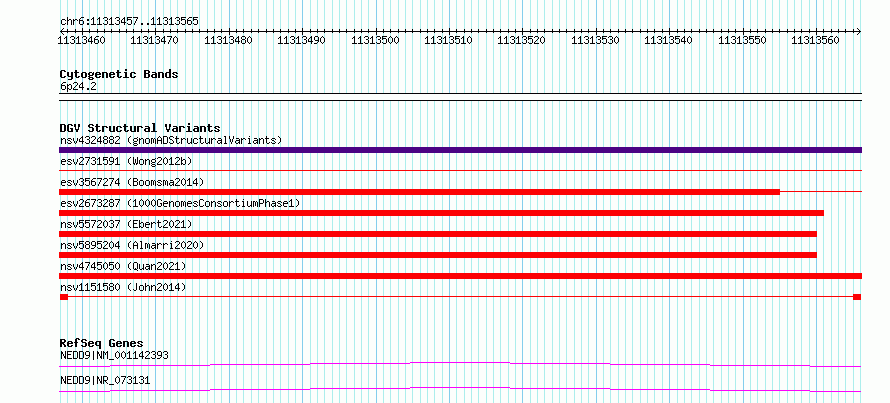Click the right red block of nsv1151580

click(x=857, y=297)
